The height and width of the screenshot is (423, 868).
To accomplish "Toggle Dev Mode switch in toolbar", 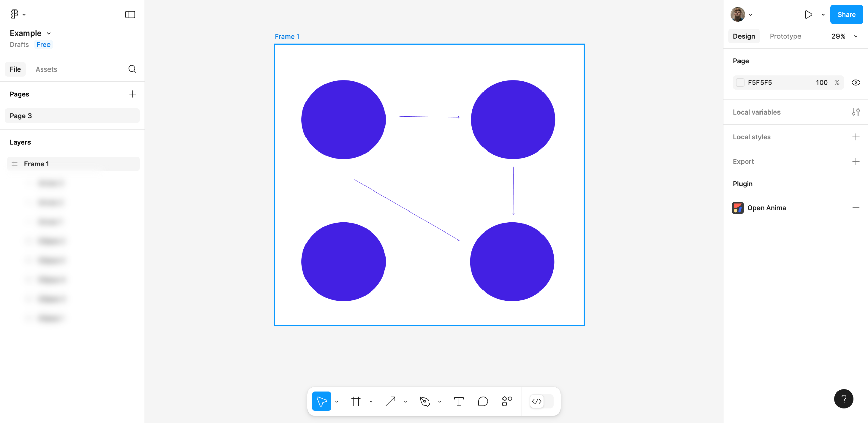I will pos(541,401).
